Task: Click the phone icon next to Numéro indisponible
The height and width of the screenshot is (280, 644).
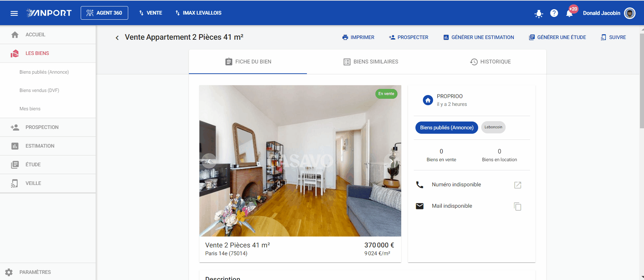Action: (419, 185)
